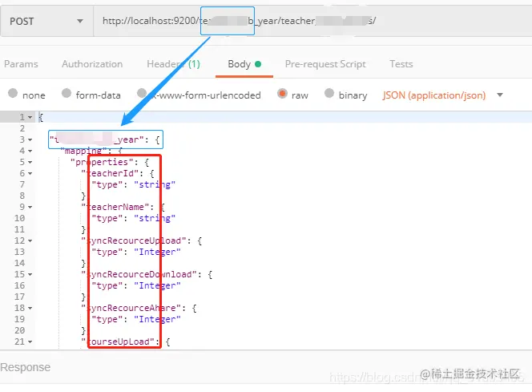Select the none body type radio
The image size is (532, 392).
13,93
